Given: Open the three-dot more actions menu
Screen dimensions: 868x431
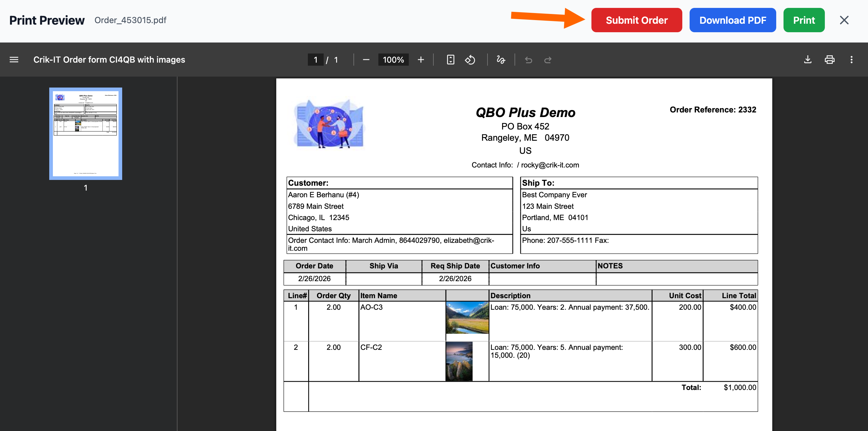Looking at the screenshot, I should [852, 60].
